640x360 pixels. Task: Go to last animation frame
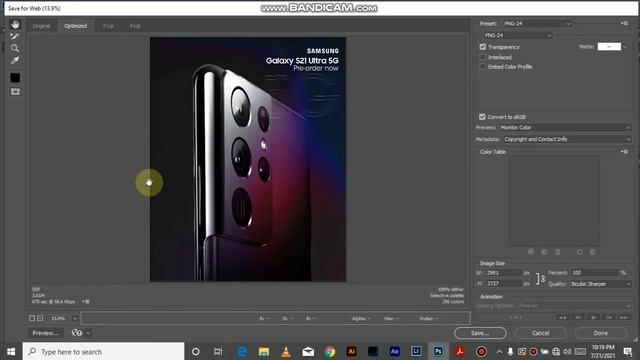coord(624,318)
